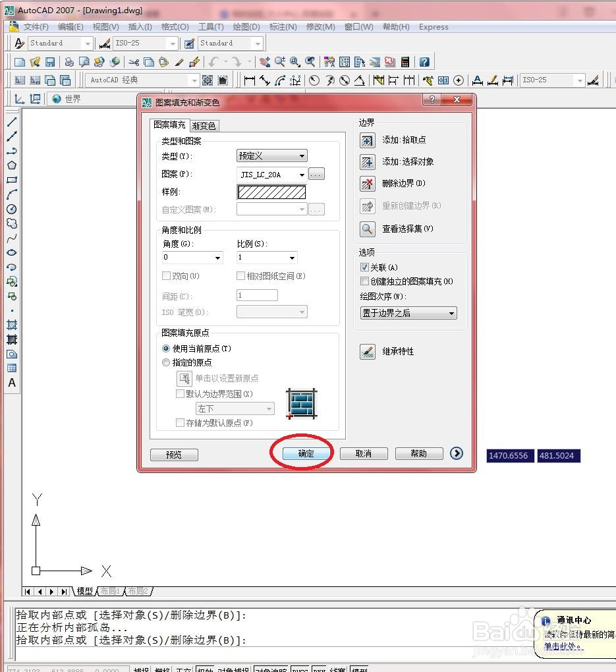Click the Plot printer icon
Screen dimensions: 616x672
point(69,62)
